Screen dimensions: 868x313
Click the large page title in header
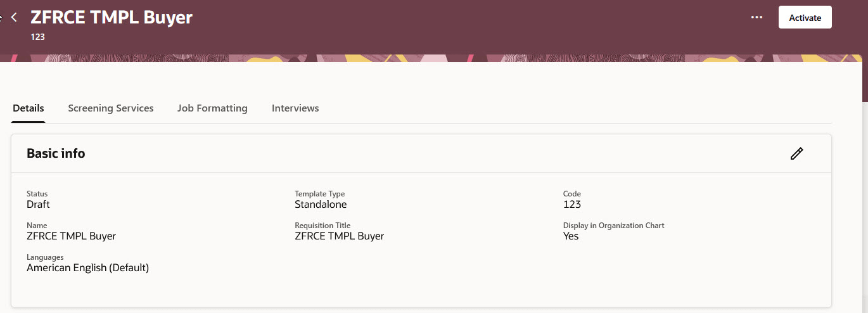point(112,17)
